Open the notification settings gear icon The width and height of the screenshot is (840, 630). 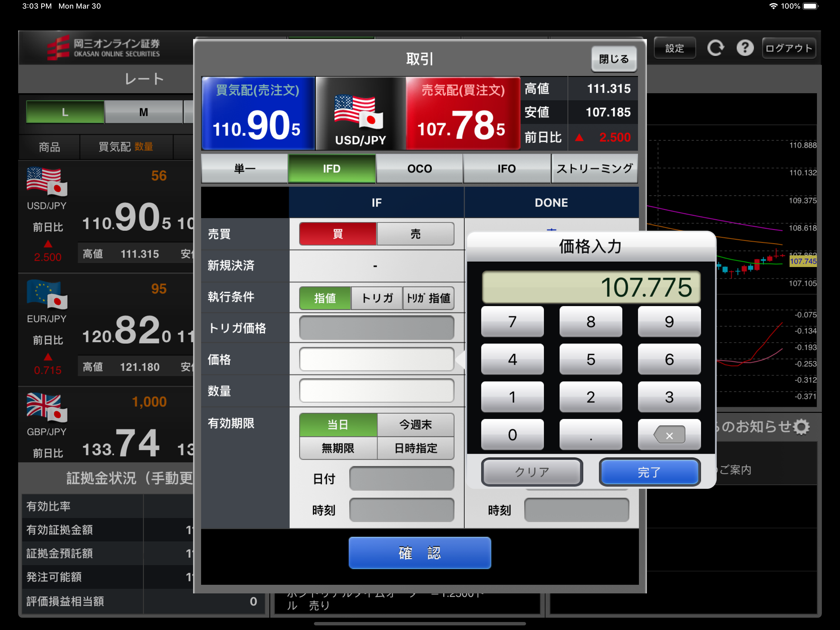pyautogui.click(x=801, y=427)
